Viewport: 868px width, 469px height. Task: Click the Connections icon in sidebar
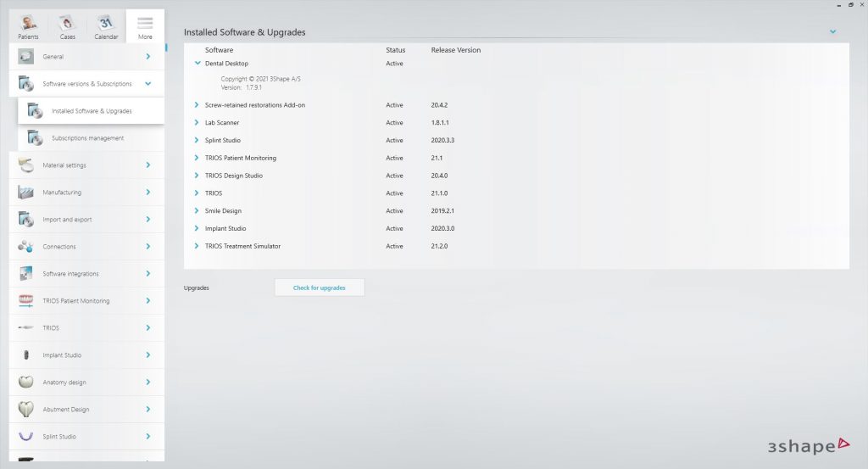[x=26, y=247]
